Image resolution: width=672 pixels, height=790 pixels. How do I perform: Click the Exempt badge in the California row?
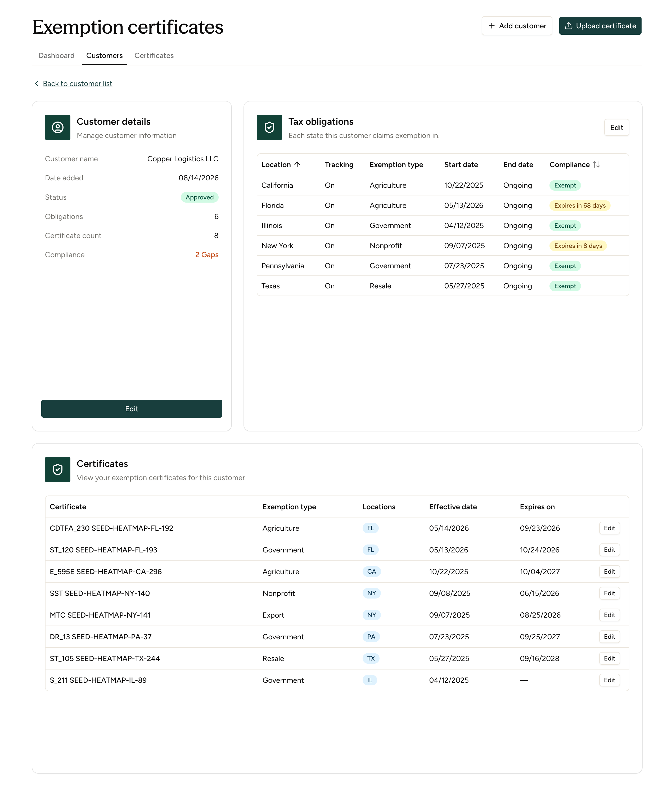click(565, 185)
